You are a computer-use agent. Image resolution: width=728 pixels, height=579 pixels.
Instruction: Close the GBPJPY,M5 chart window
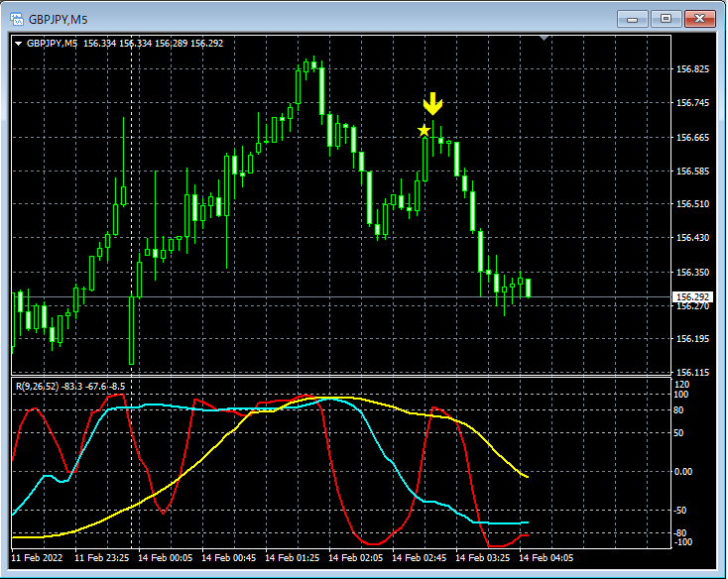(699, 19)
